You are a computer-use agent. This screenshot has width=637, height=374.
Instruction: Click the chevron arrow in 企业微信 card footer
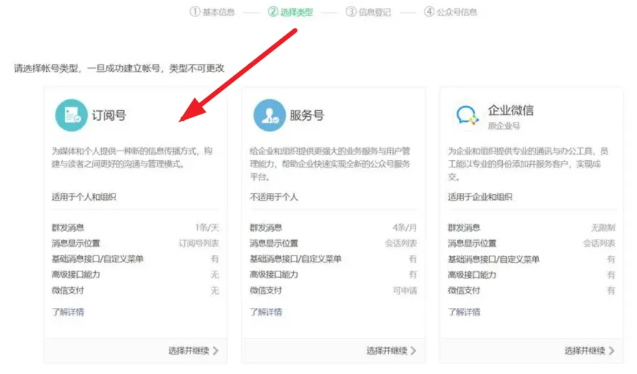coord(611,350)
